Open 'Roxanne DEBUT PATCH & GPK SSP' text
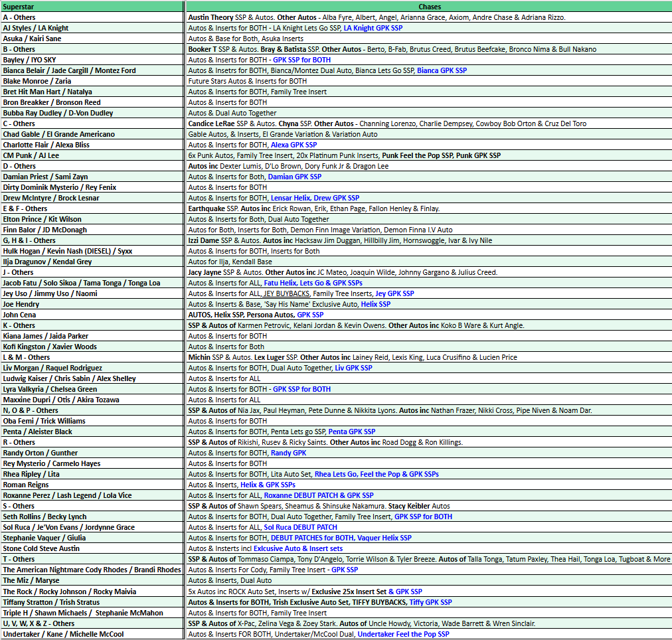 (319, 495)
